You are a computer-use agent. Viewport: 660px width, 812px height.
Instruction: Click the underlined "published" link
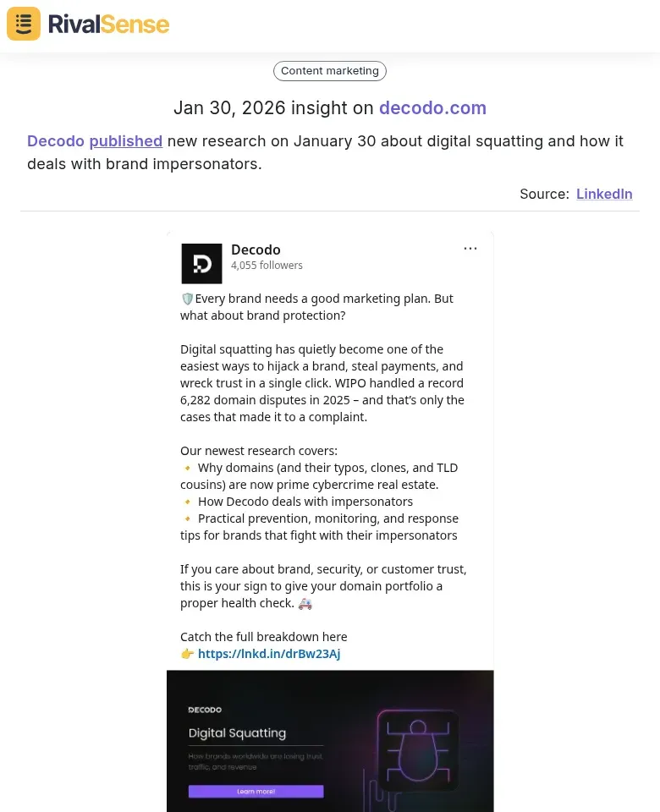(125, 140)
